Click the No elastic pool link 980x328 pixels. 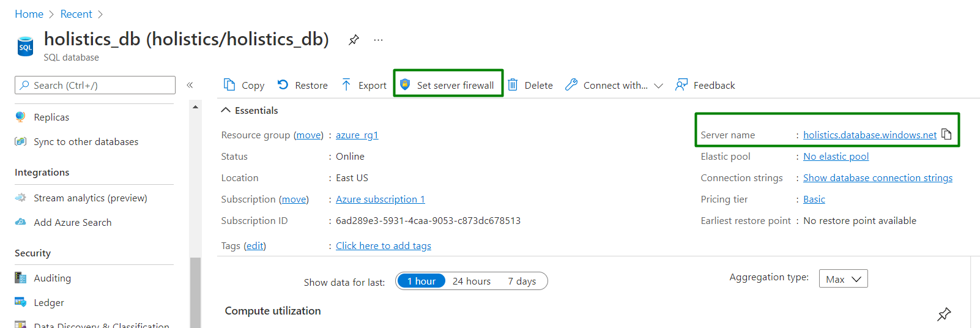836,156
